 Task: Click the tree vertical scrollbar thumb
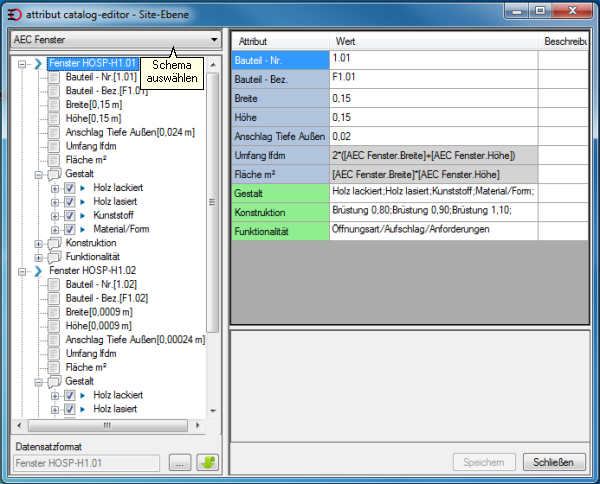(213, 202)
